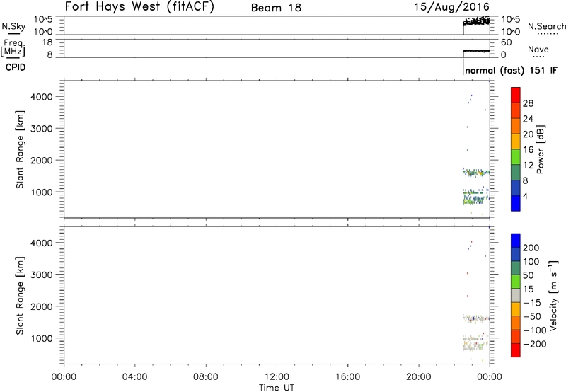Pick the green Velocity segment between 15 and 50
The image size is (566, 392).
click(x=516, y=282)
